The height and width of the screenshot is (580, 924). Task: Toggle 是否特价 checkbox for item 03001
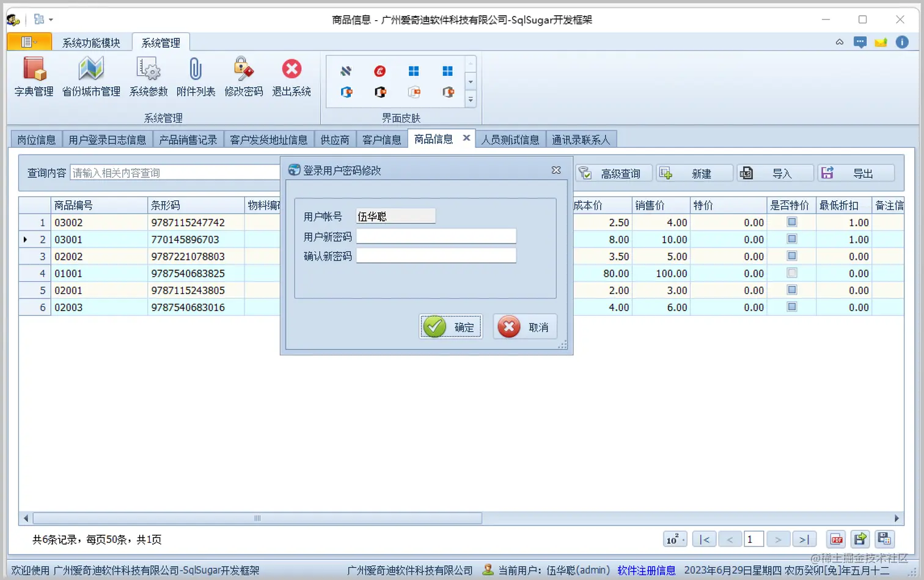792,239
